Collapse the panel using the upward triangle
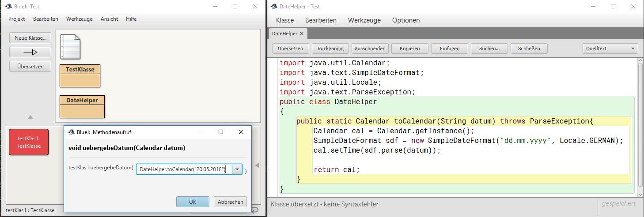Screen dimensions: 644x217 [x=30, y=117]
